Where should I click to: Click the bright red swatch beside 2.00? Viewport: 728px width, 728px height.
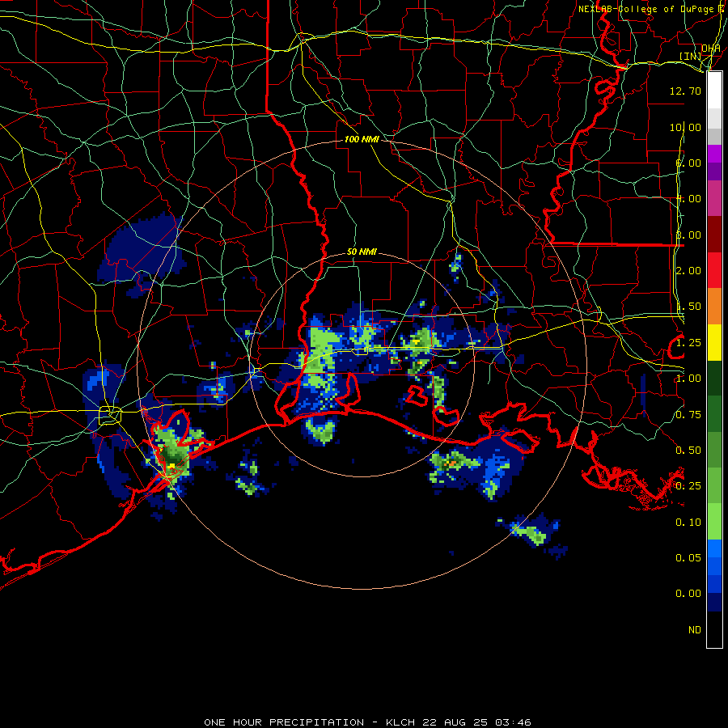[714, 270]
